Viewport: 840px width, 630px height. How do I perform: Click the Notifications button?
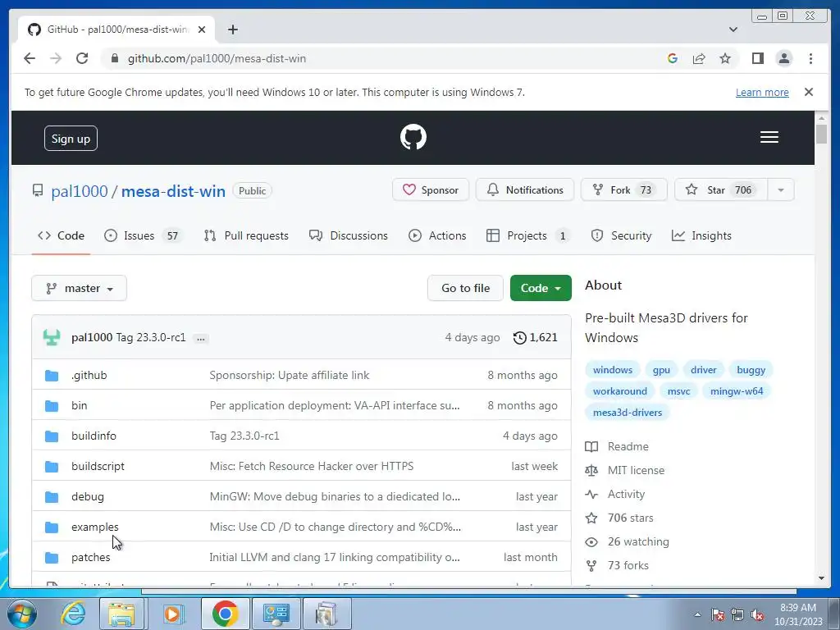tap(525, 190)
